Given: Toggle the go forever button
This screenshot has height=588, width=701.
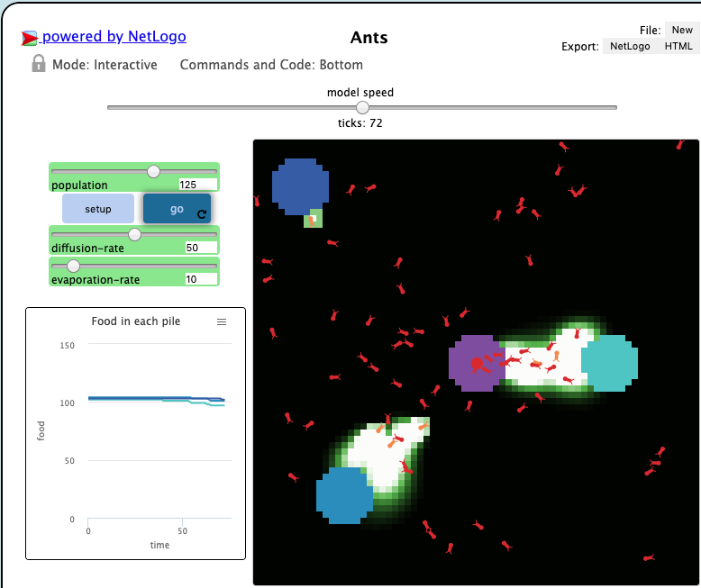Looking at the screenshot, I should (177, 208).
